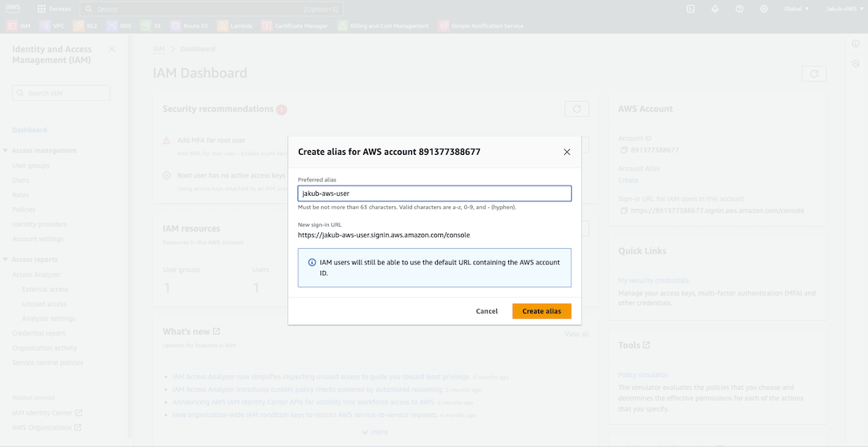Open VPC shortcut in favorites bar
The image size is (868, 447).
coord(52,26)
